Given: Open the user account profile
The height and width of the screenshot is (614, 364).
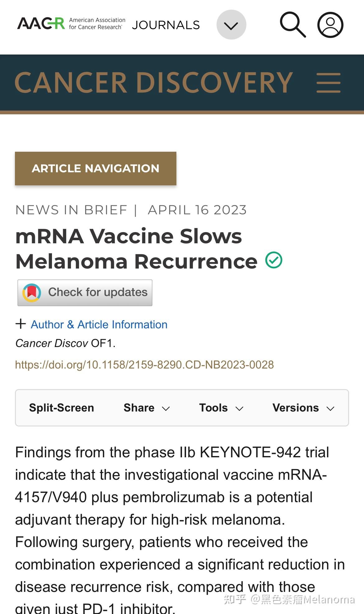Looking at the screenshot, I should [330, 24].
